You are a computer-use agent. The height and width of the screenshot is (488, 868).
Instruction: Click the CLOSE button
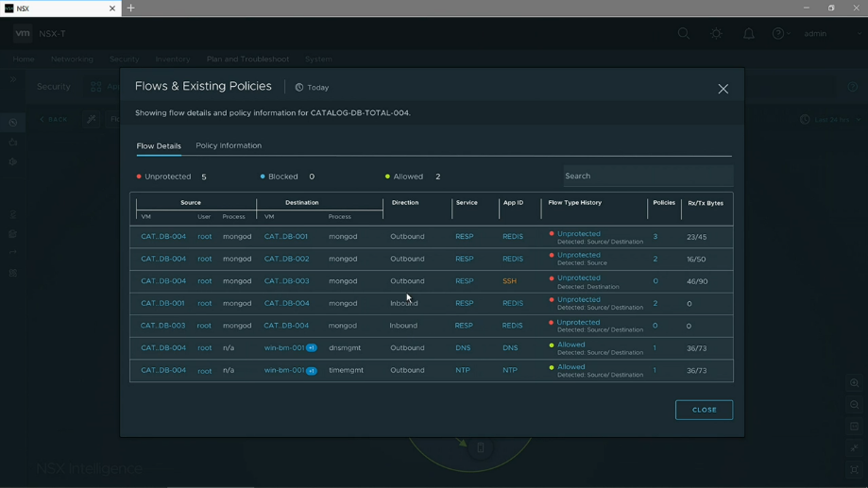click(x=705, y=410)
